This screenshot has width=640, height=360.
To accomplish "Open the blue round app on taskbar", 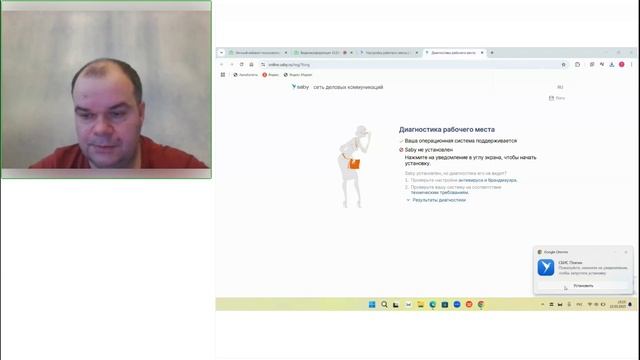I will point(457,304).
